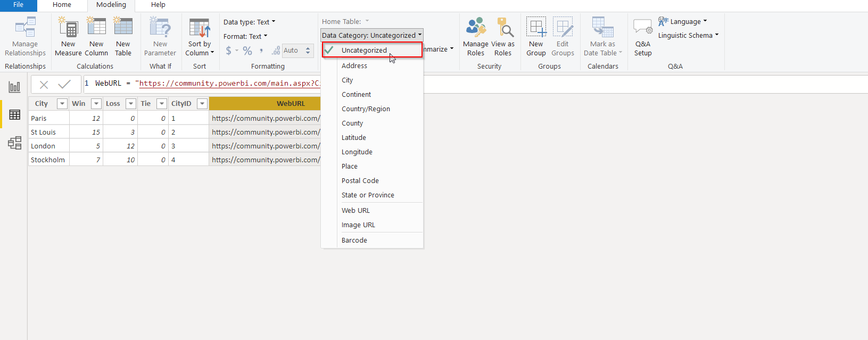Expand the Data type Text dropdown
868x340 pixels.
[x=250, y=22]
